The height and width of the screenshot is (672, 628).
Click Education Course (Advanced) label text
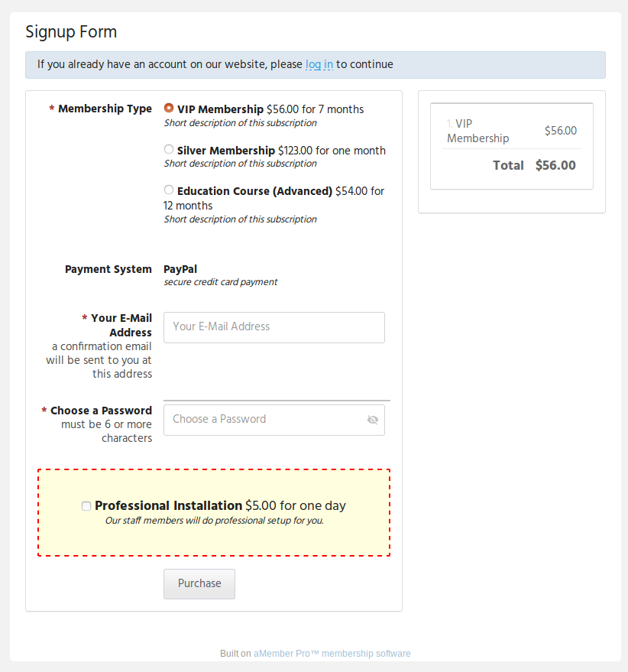pos(254,191)
